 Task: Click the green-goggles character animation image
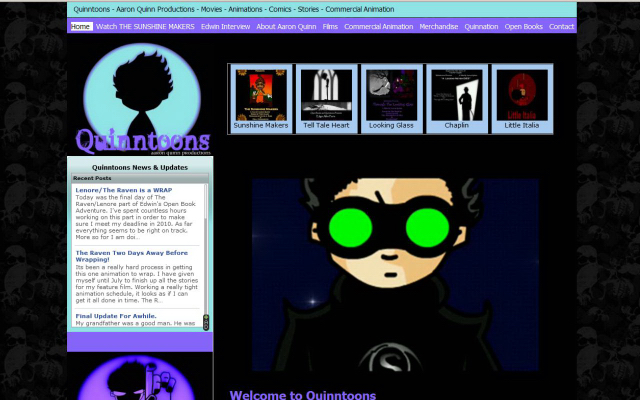(x=395, y=274)
